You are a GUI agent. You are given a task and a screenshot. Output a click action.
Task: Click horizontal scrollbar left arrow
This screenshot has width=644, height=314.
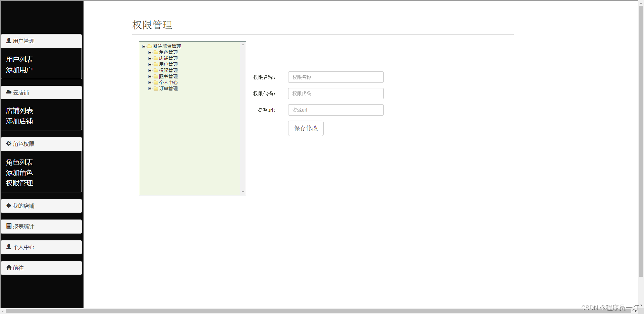pos(3,311)
